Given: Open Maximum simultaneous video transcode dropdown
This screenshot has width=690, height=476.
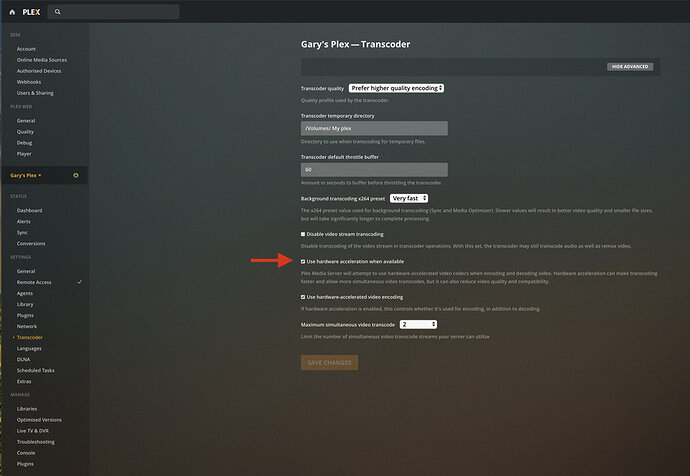Looking at the screenshot, I should 418,324.
